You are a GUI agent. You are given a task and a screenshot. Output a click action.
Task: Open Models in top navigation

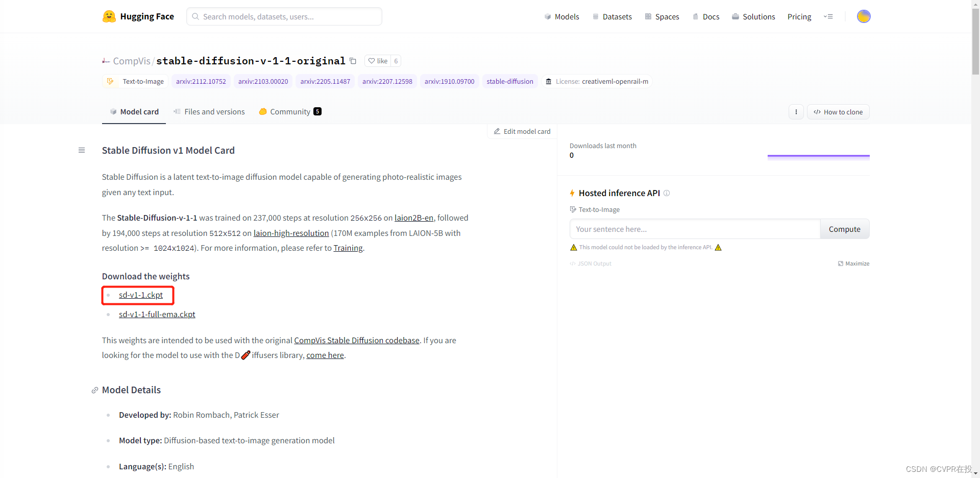561,16
